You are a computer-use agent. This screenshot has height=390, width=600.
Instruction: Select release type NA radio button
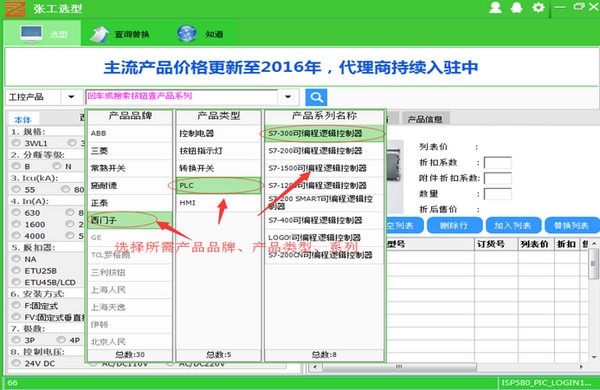point(16,259)
